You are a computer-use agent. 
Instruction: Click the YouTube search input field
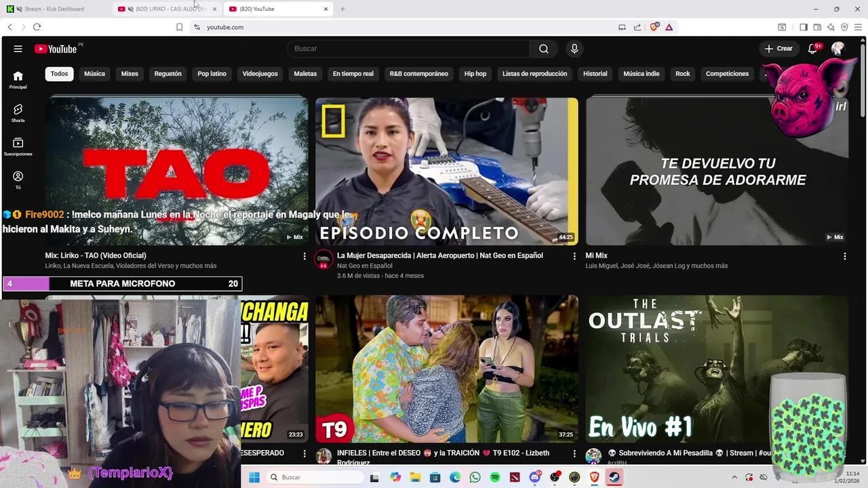coord(409,49)
